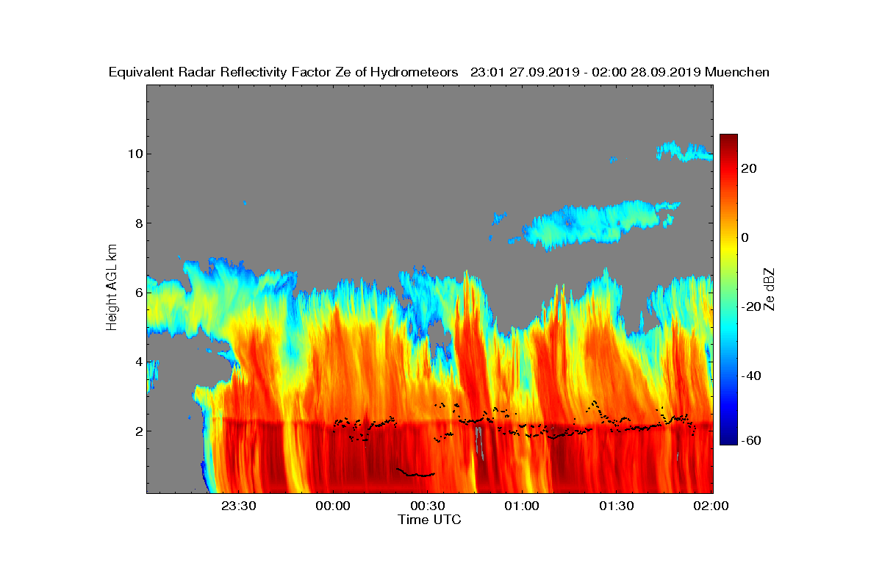The image size is (882, 588).
Task: Click the dark blue bottom of the colorbar
Action: 728,439
